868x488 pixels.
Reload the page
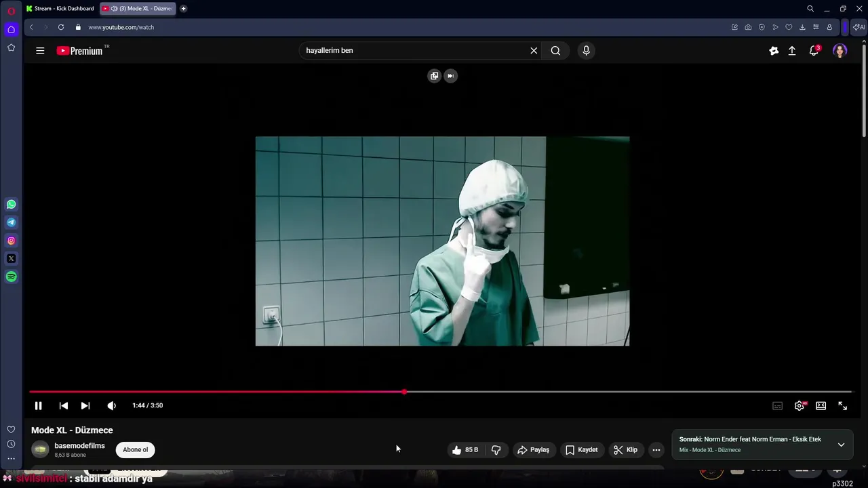(61, 27)
